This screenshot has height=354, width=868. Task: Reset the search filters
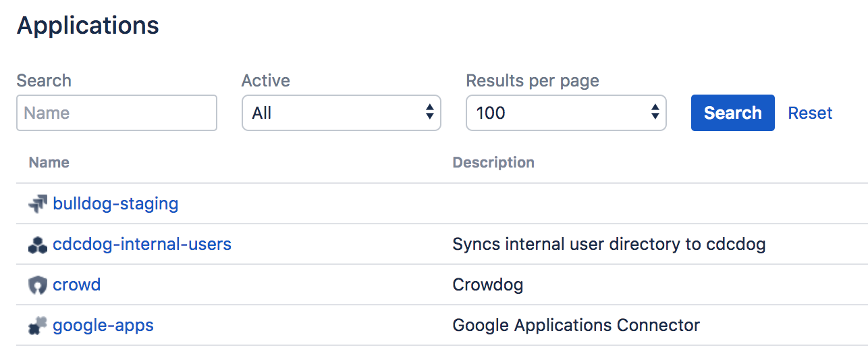[x=810, y=113]
